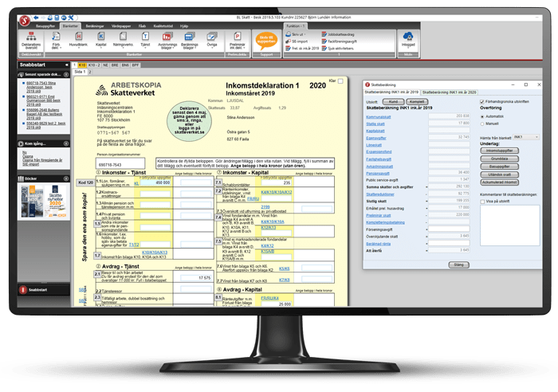Enable the Visa på utskrift checkbox

click(482, 202)
